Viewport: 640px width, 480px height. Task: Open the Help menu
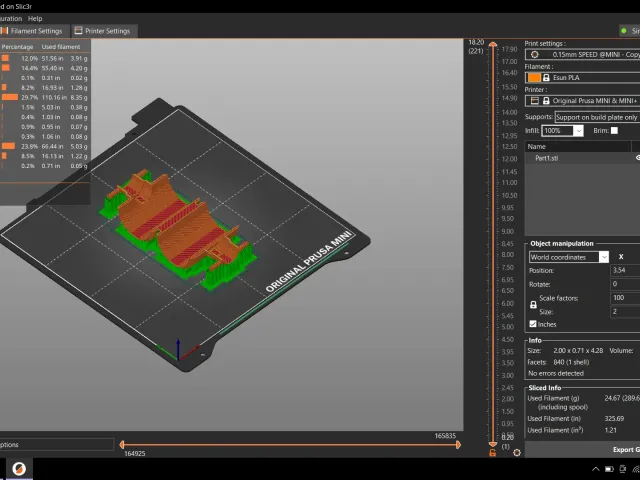pyautogui.click(x=35, y=18)
